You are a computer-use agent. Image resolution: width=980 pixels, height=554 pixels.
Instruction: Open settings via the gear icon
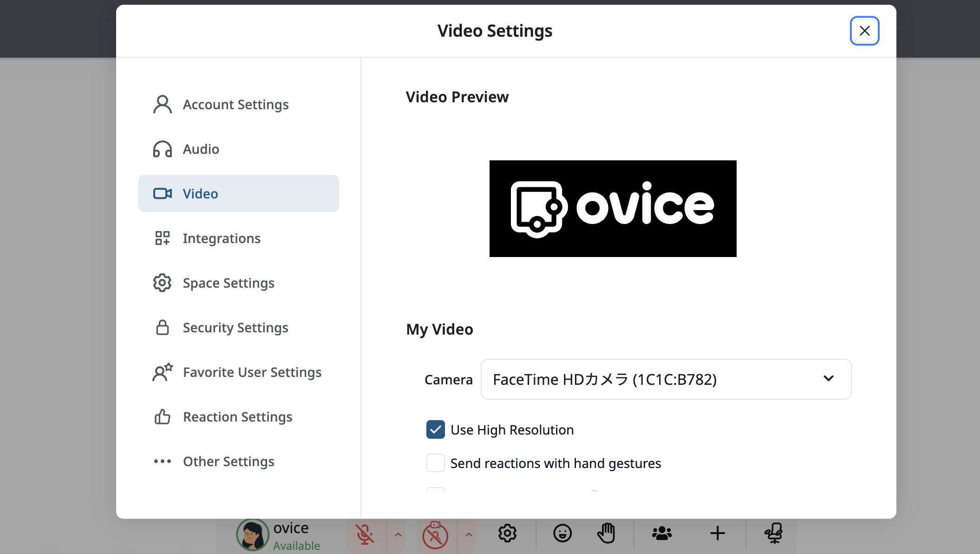click(x=508, y=534)
